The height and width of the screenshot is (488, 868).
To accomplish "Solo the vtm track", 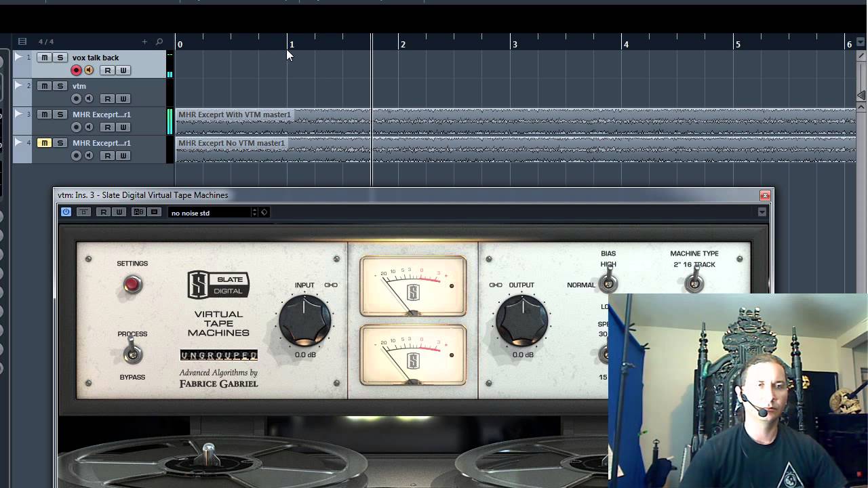I will (60, 86).
